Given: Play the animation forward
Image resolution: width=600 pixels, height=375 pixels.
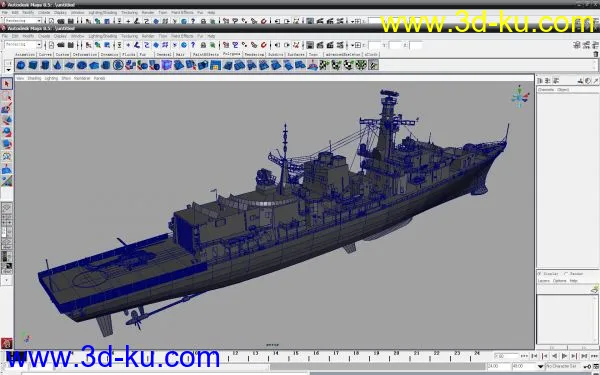Looking at the screenshot, I should coord(564,356).
